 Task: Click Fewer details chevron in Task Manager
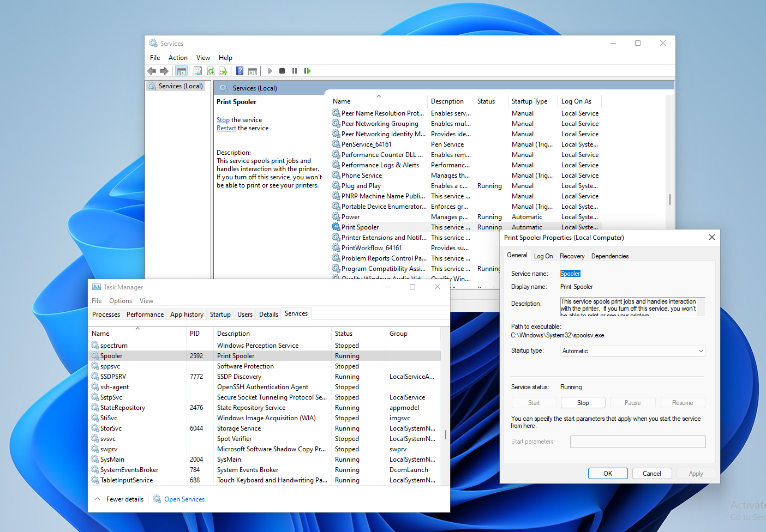97,499
